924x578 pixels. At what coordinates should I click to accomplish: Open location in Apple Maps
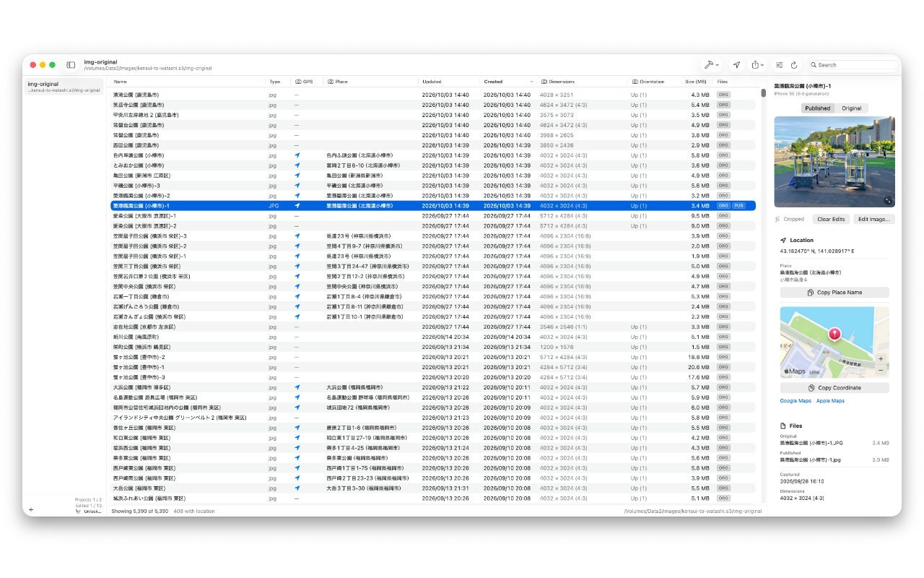tap(830, 401)
